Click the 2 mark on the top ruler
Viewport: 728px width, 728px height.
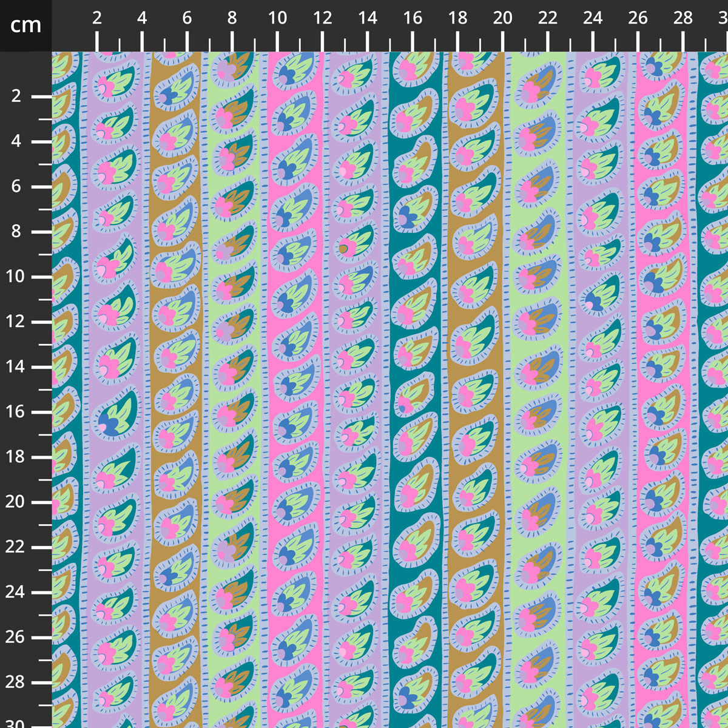coord(97,19)
